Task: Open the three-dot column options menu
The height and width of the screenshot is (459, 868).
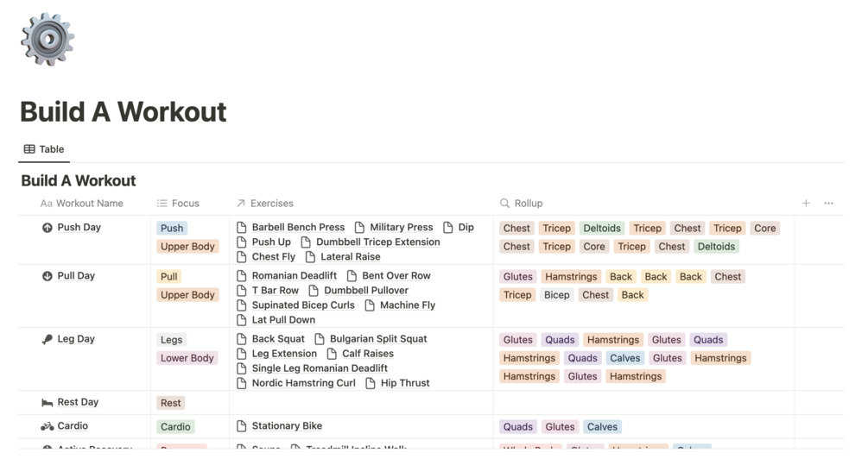Action: coord(828,204)
